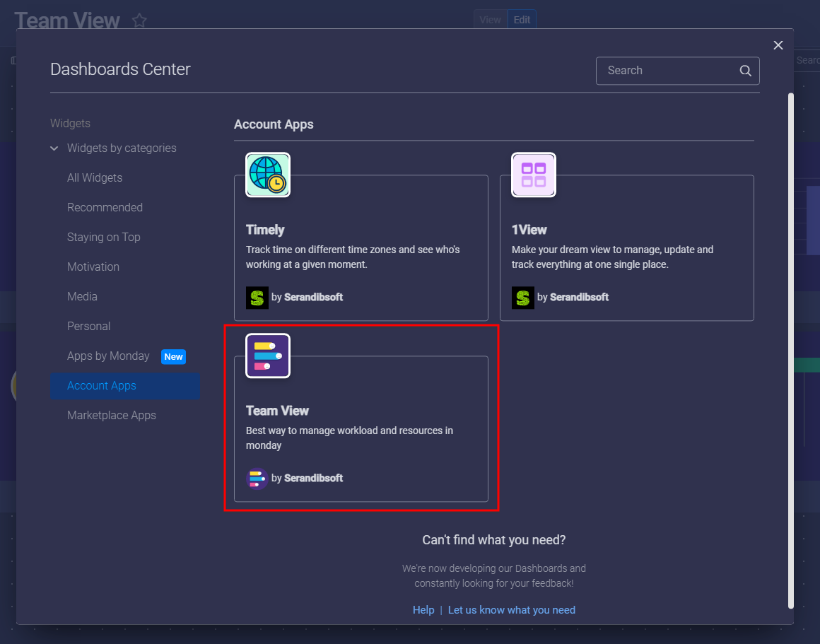Click the 1View grid app icon
Viewport: 820px width, 644px height.
pos(534,175)
